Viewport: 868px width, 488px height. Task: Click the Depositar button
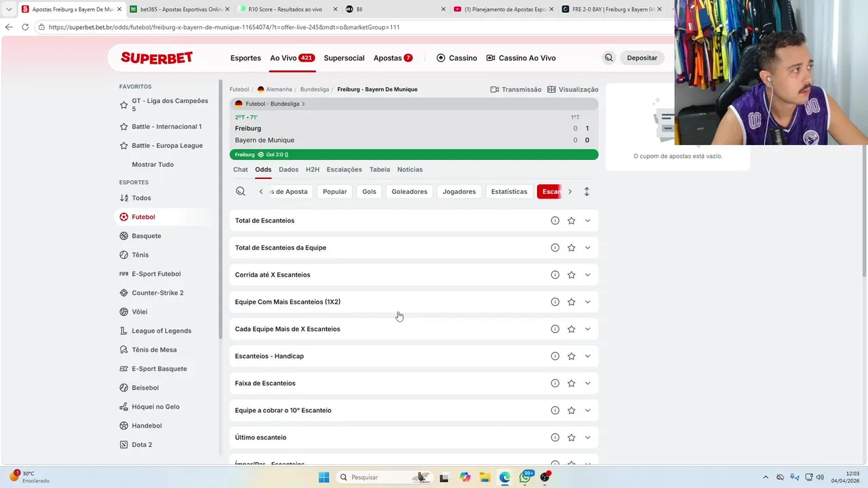[x=642, y=58]
